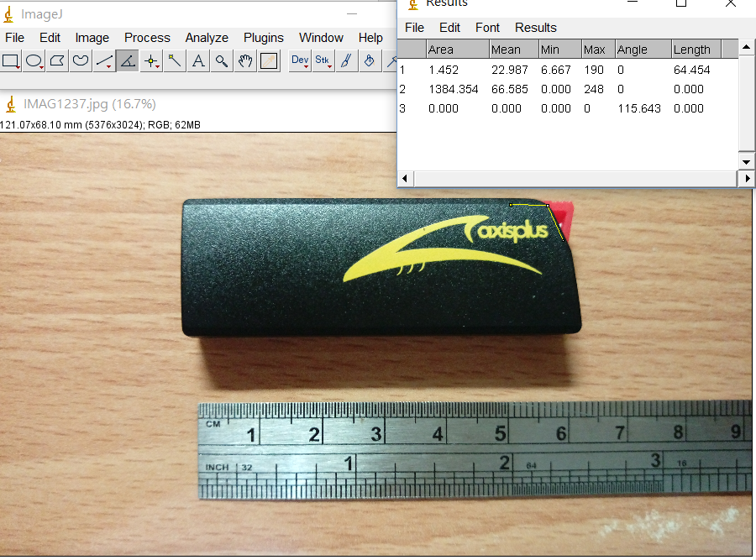Click the yellow axisplus logo in the image
Viewport: 756px width, 560px height.
point(447,249)
